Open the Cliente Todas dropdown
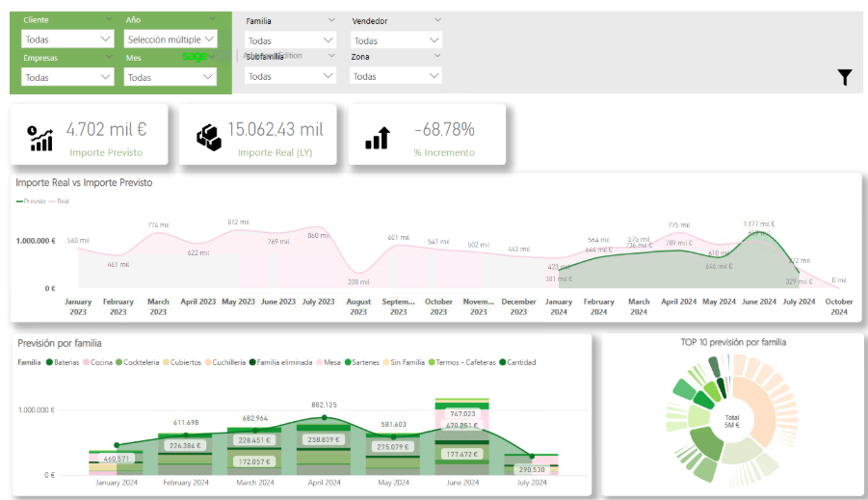The height and width of the screenshot is (500, 868). pos(67,39)
